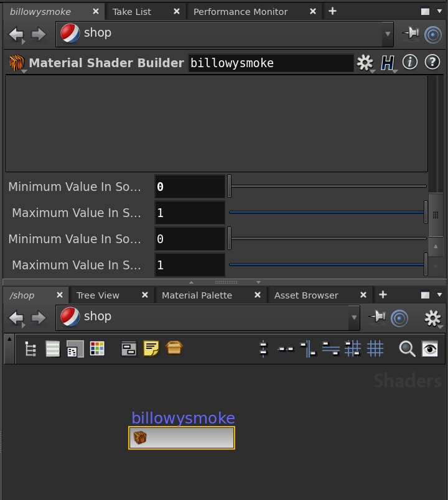Click the first Maximum Value slider handle

[426, 213]
